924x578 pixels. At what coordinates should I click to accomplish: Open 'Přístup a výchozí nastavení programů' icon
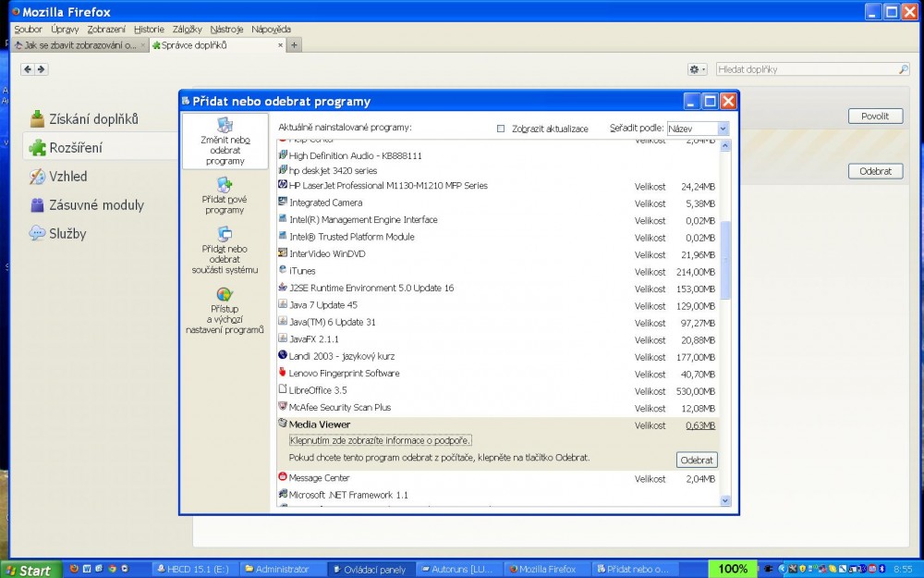tap(225, 296)
